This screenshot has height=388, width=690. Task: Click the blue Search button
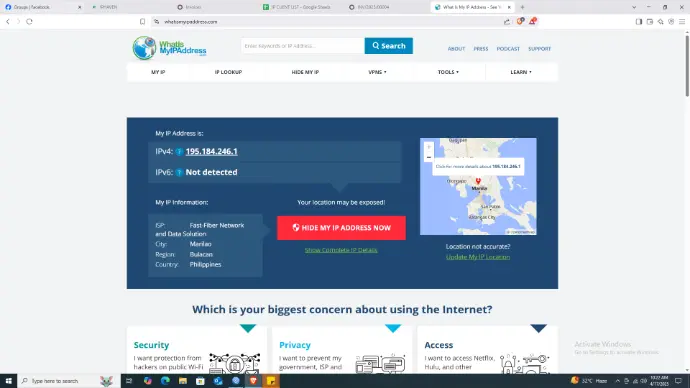point(389,46)
